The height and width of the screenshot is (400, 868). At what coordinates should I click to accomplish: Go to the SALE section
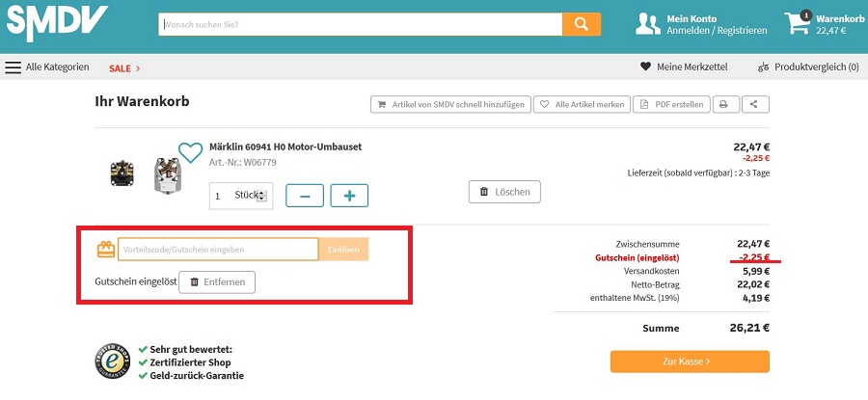coord(124,68)
